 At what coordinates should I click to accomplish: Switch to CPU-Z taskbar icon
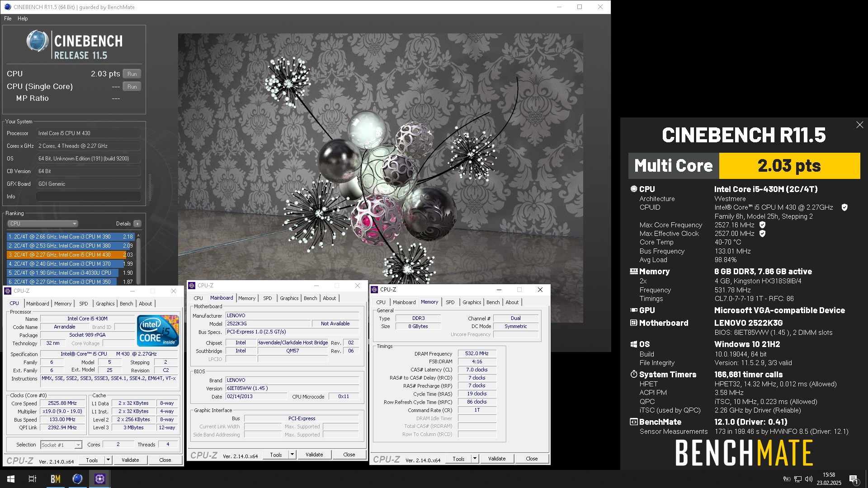click(99, 479)
